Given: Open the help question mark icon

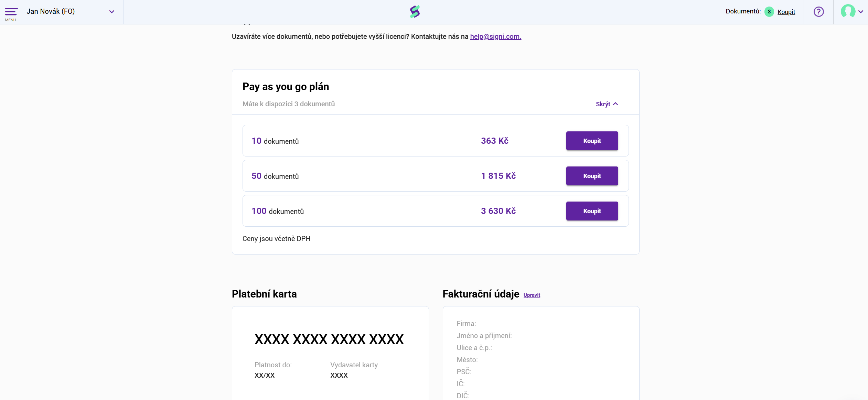Looking at the screenshot, I should point(818,12).
